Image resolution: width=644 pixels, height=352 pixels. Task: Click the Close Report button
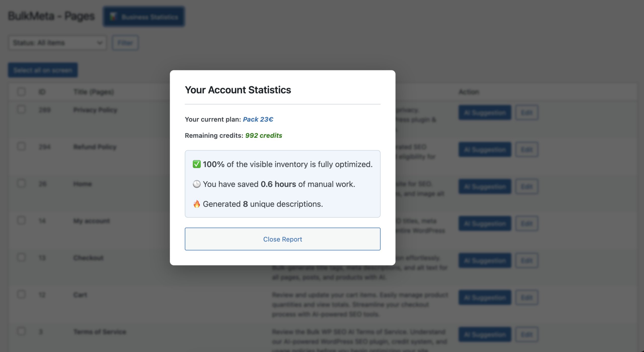tap(282, 239)
